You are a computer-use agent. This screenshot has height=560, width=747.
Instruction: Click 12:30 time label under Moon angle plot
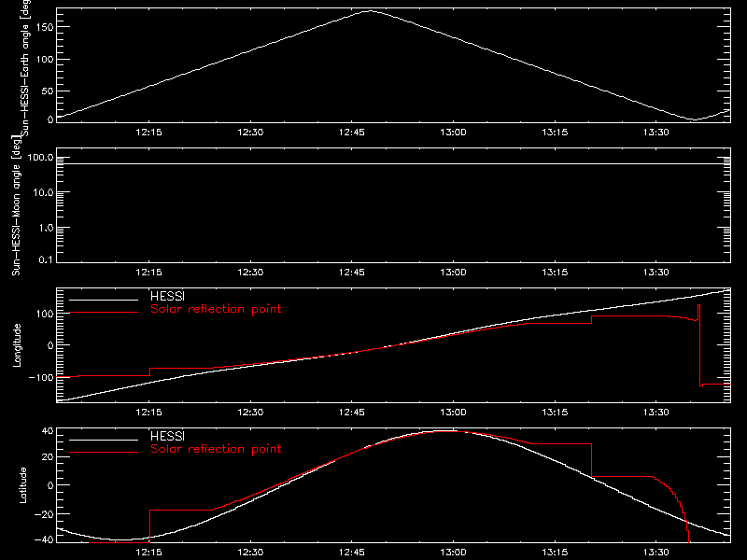pos(250,273)
